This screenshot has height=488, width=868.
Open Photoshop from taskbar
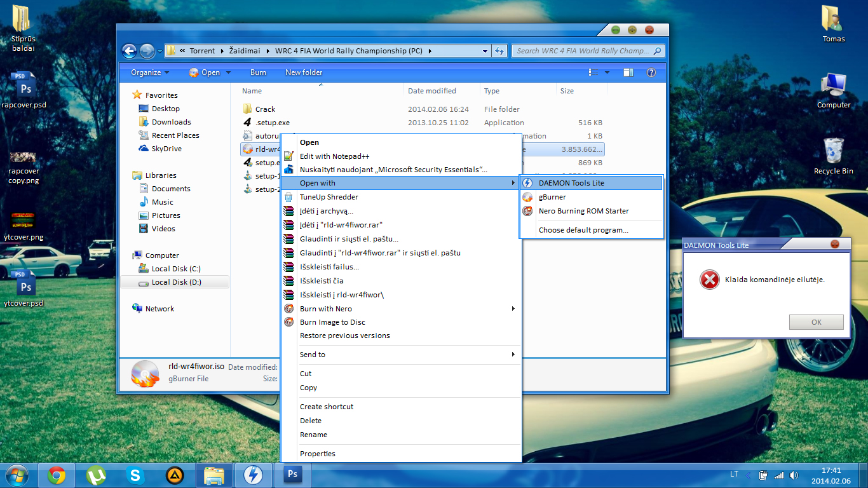click(292, 474)
